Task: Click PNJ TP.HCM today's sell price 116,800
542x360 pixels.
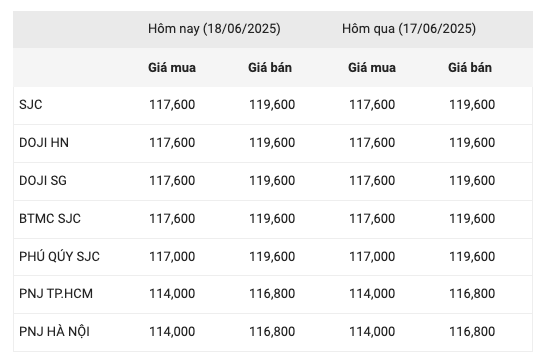Action: click(272, 294)
